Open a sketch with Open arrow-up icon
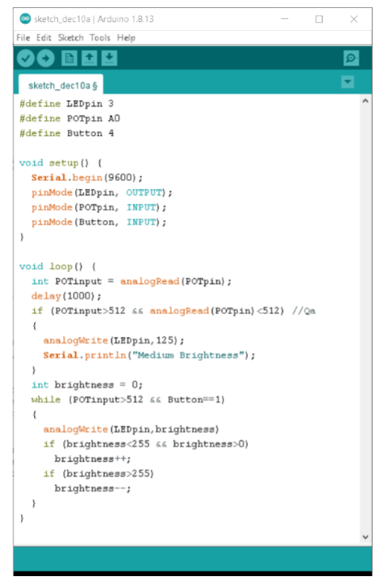This screenshot has height=588, width=391. (89, 59)
